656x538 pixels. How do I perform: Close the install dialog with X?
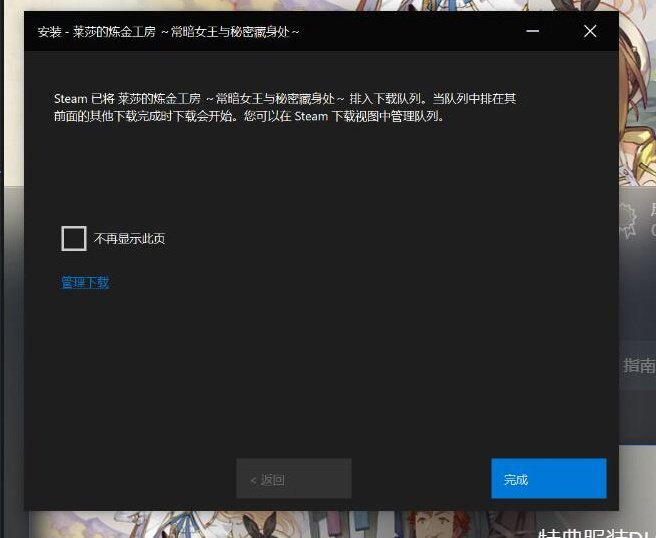pyautogui.click(x=590, y=31)
